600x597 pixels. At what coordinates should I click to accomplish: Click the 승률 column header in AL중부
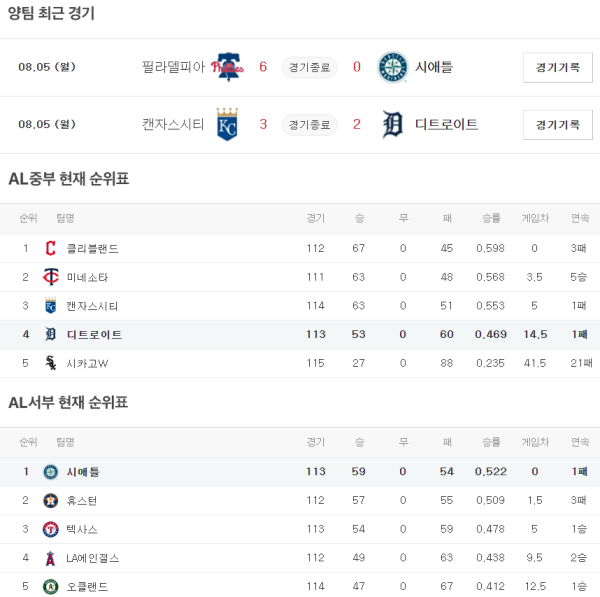(491, 218)
